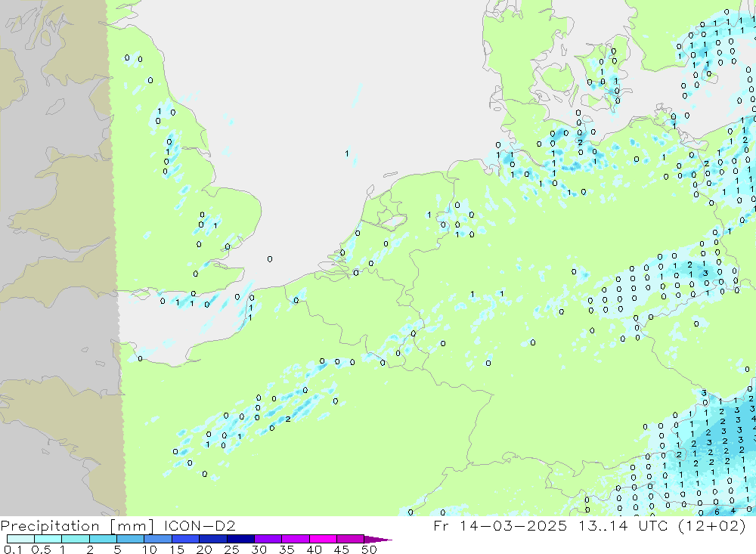The height and width of the screenshot is (554, 756).
Task: Click the legend swatch between 0.1 and 0.5
Action: click(20, 539)
